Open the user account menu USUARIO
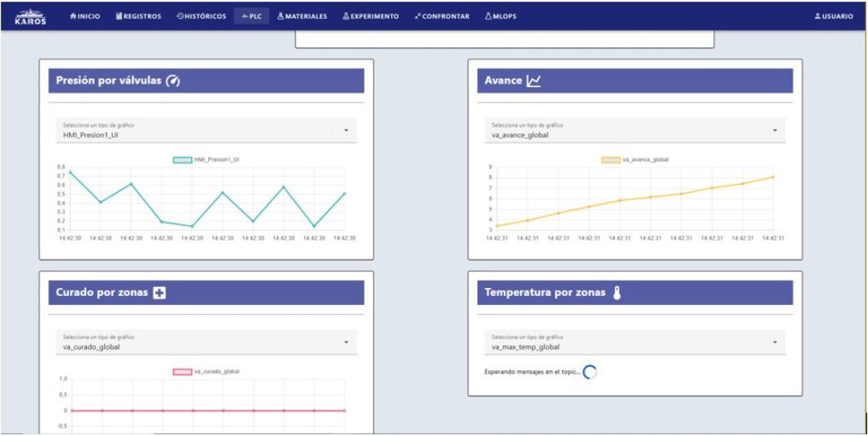The image size is (868, 436). [x=834, y=16]
